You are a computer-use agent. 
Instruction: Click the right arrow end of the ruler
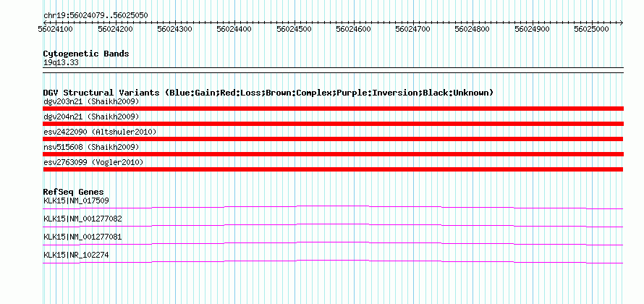621,22
